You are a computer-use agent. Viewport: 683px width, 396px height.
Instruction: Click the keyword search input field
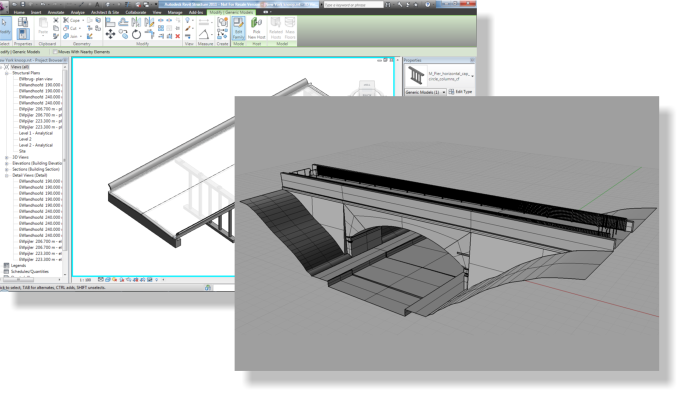[353, 5]
